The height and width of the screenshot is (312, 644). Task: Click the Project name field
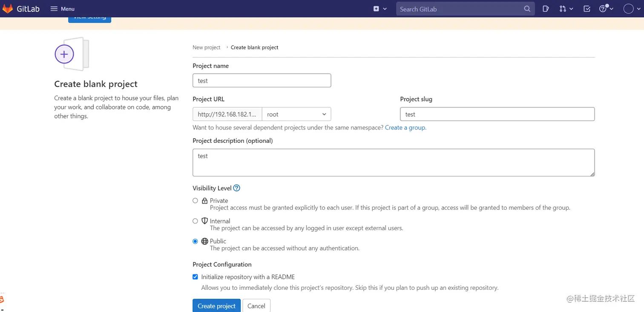click(262, 81)
